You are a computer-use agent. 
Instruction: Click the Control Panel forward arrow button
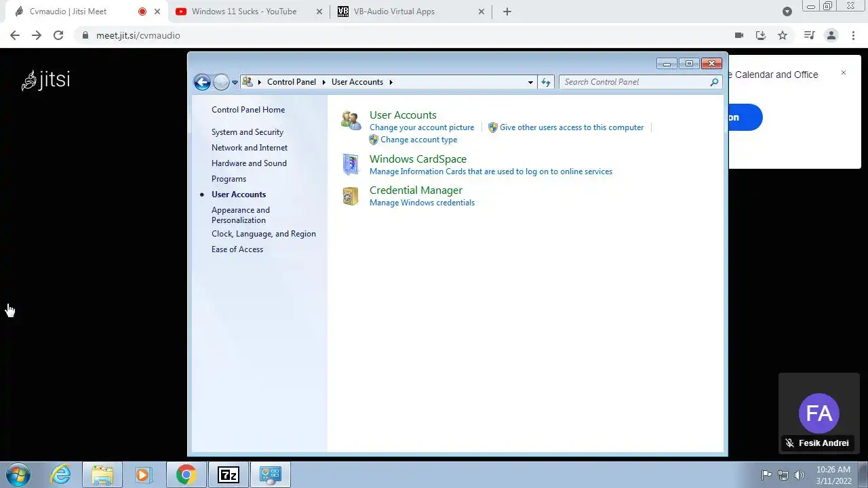(221, 82)
